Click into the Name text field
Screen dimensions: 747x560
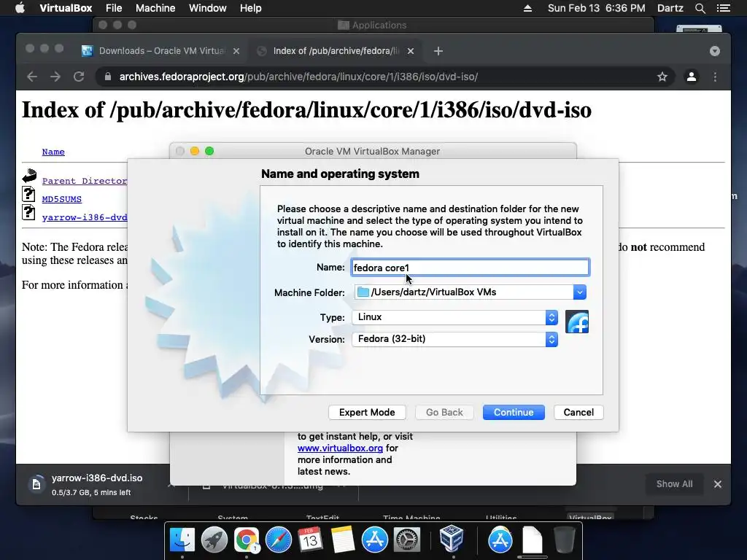point(471,268)
